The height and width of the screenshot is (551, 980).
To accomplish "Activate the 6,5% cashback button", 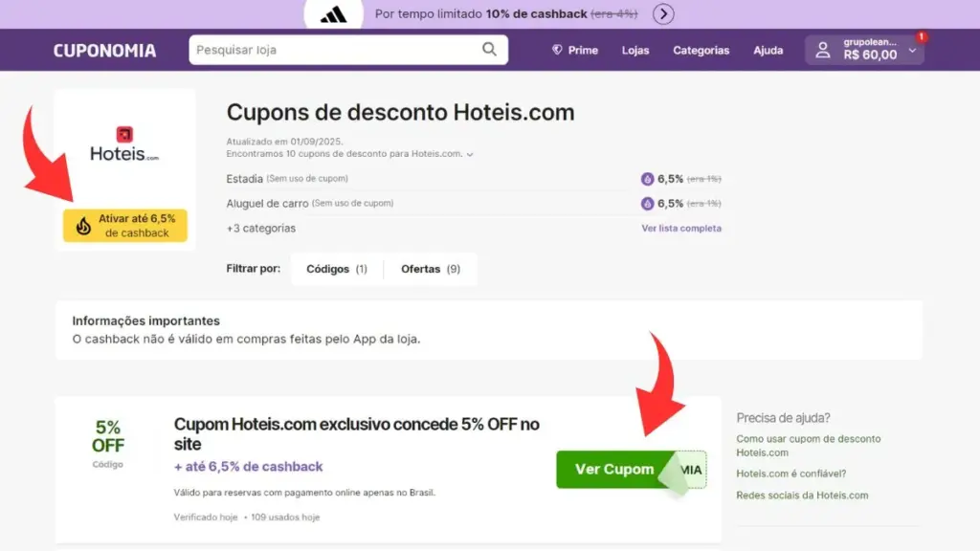I will pos(125,226).
